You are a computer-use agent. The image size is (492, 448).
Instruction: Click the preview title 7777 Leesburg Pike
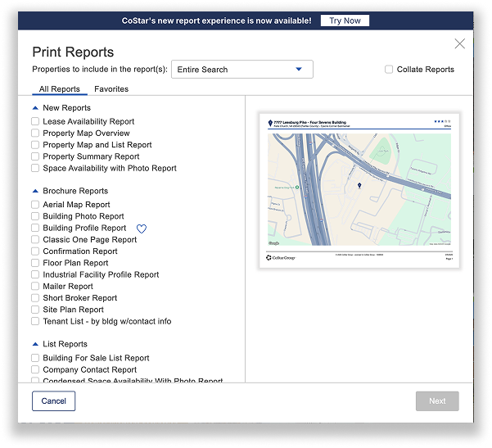click(x=309, y=122)
